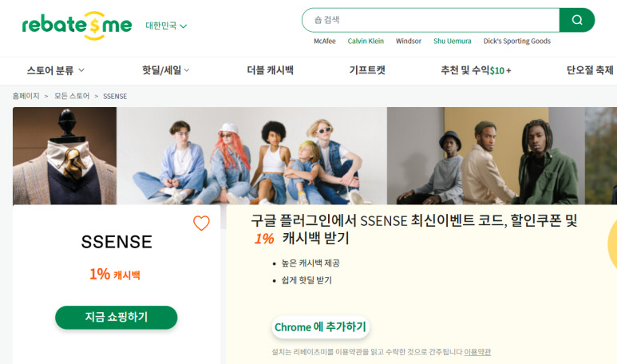Screen dimensions: 617x364
Task: Focus the 숍 검색 search field
Action: [x=430, y=20]
